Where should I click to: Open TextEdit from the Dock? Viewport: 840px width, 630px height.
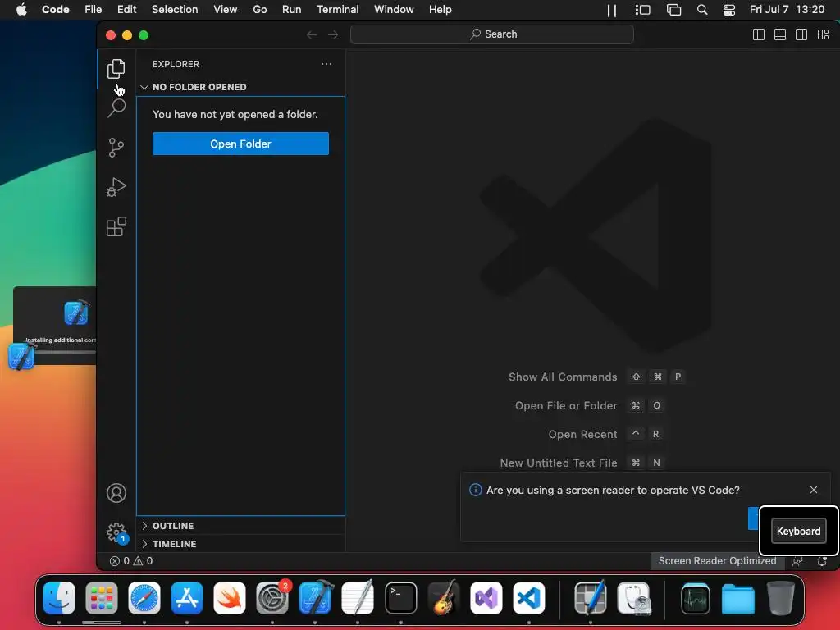358,598
